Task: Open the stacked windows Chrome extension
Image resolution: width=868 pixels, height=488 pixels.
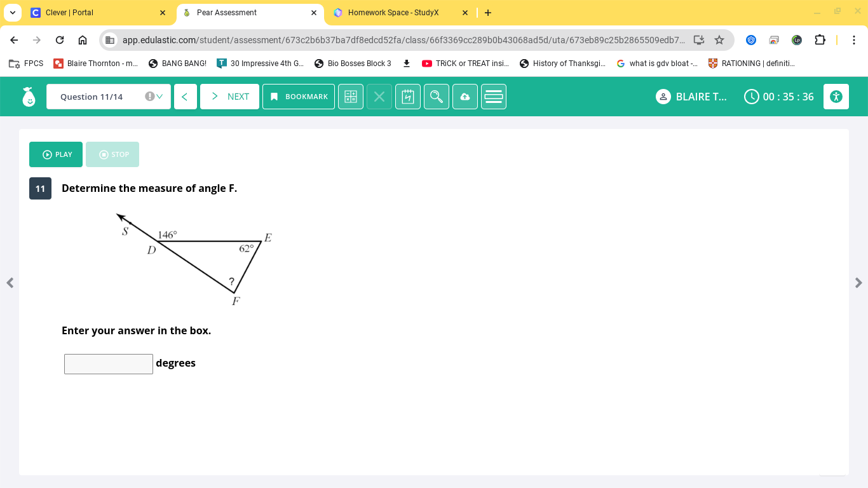Action: [774, 40]
